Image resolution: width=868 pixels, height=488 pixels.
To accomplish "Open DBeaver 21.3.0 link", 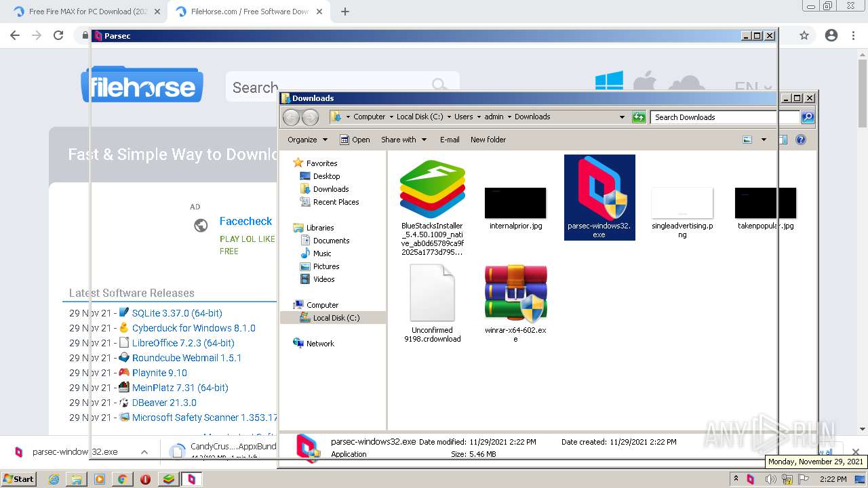I will [x=164, y=403].
